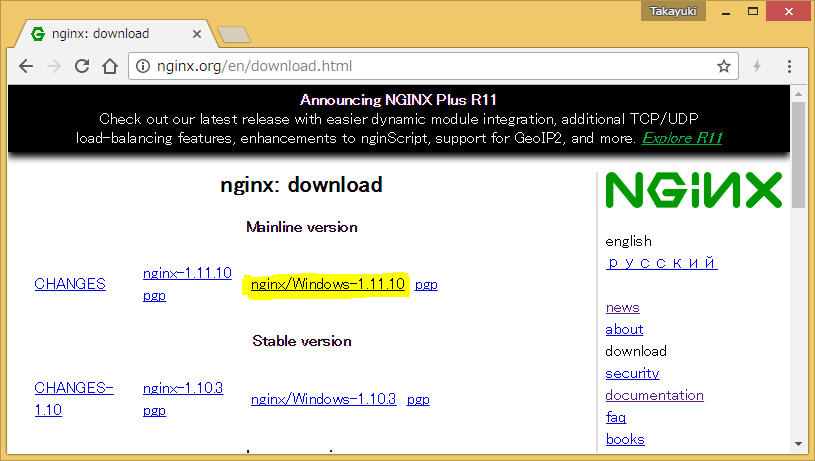Close the nginx: download tab
815x461 pixels.
tap(196, 34)
